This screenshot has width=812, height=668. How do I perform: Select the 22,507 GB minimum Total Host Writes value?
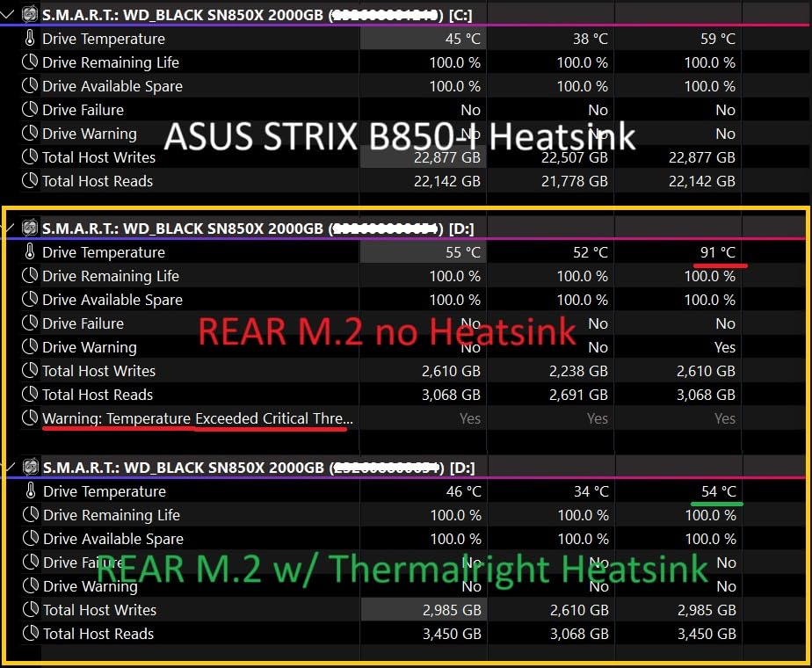(x=575, y=157)
